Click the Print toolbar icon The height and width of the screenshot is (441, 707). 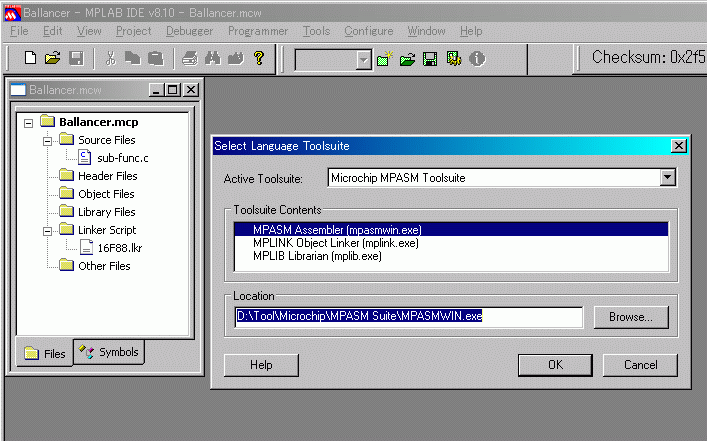pos(190,58)
